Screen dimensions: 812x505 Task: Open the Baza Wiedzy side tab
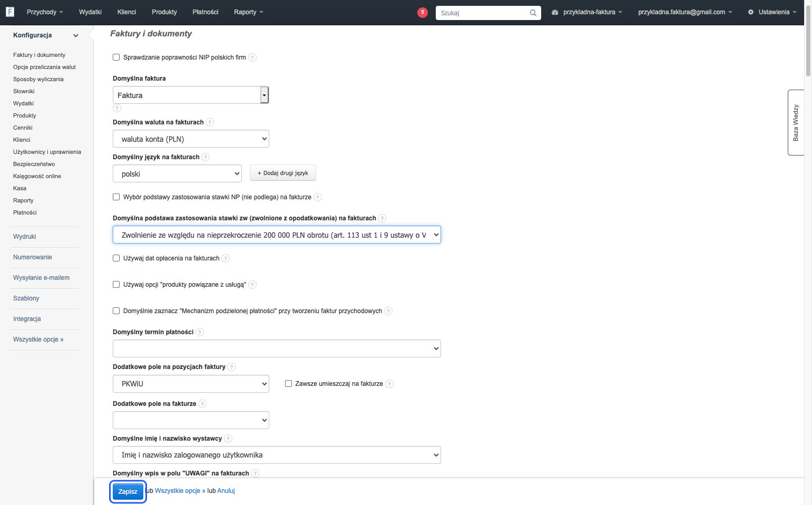(796, 122)
